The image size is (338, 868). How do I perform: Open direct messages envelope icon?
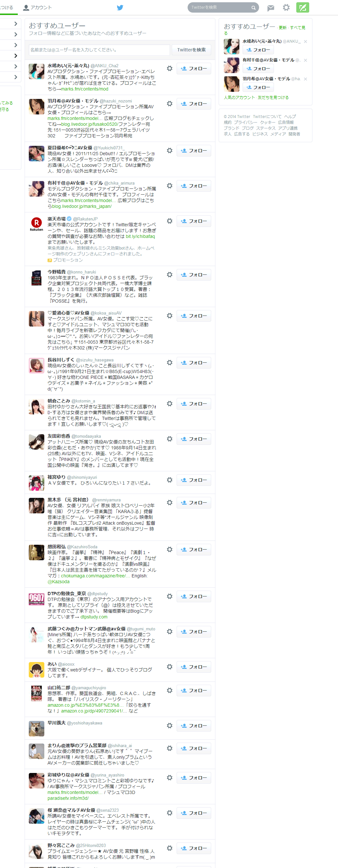click(x=271, y=8)
